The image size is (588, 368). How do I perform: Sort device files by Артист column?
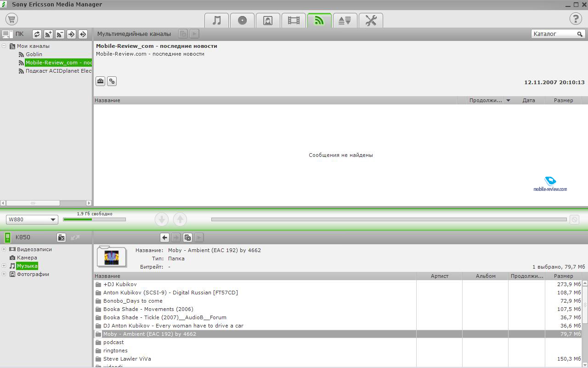pyautogui.click(x=440, y=276)
